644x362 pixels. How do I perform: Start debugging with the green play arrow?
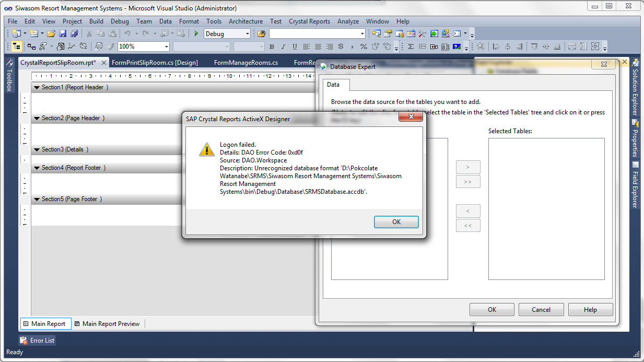point(196,33)
